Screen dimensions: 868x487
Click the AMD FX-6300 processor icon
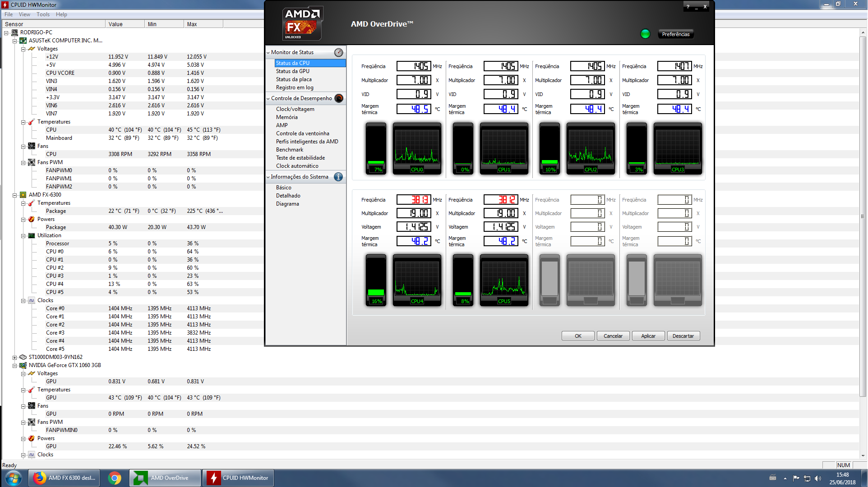coord(23,195)
